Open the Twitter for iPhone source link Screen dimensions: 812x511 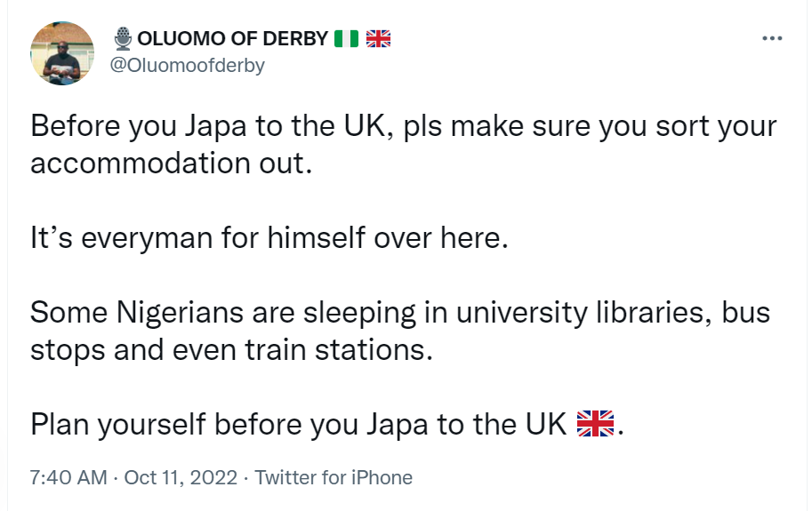pos(334,477)
